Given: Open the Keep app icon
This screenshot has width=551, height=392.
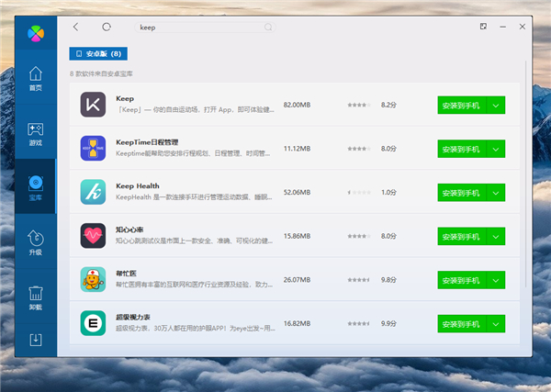Looking at the screenshot, I should (x=93, y=105).
